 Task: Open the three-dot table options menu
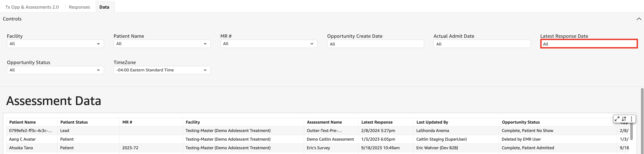(x=631, y=119)
